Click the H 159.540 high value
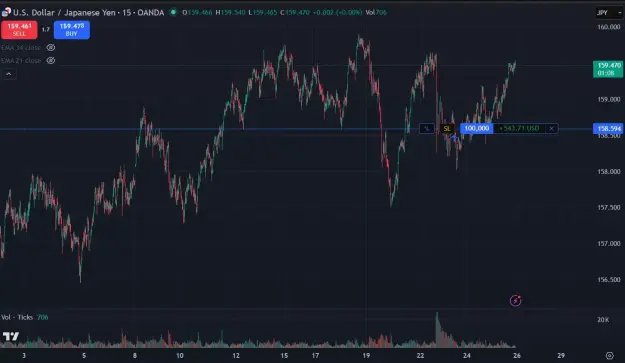 [x=230, y=12]
